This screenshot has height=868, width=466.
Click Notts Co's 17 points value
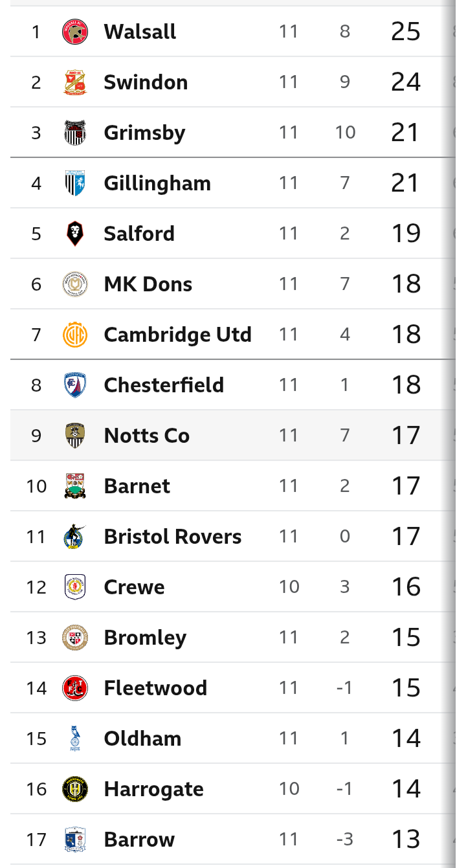[406, 436]
